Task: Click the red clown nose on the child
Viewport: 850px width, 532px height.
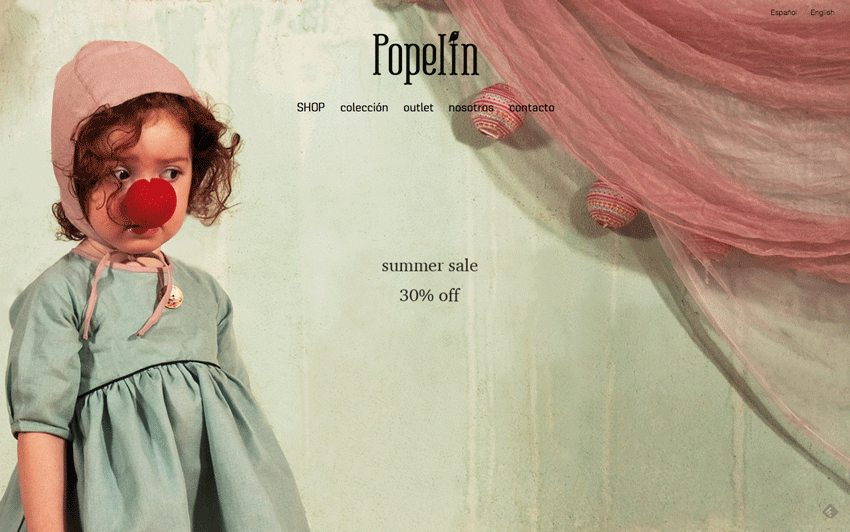Action: click(x=149, y=203)
